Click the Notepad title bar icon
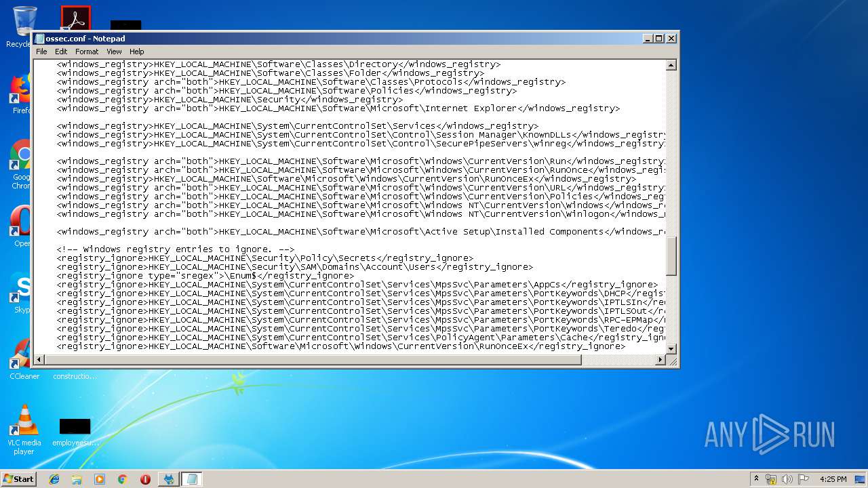 [x=40, y=39]
